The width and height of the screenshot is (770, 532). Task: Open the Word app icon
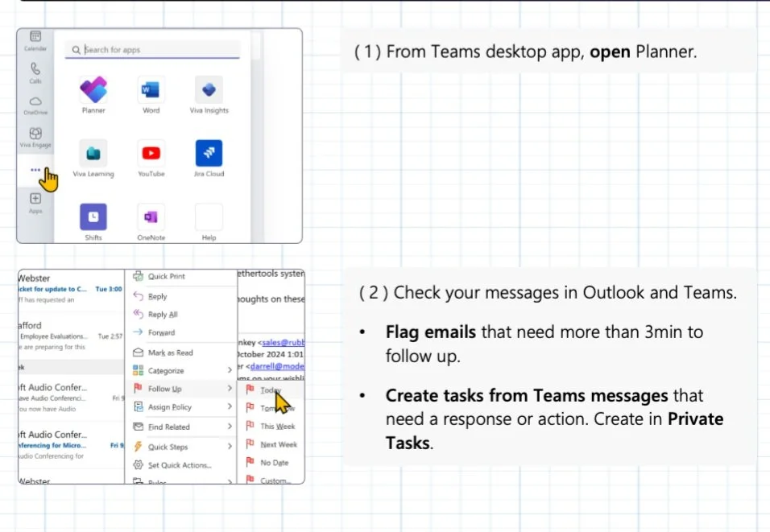coord(151,90)
